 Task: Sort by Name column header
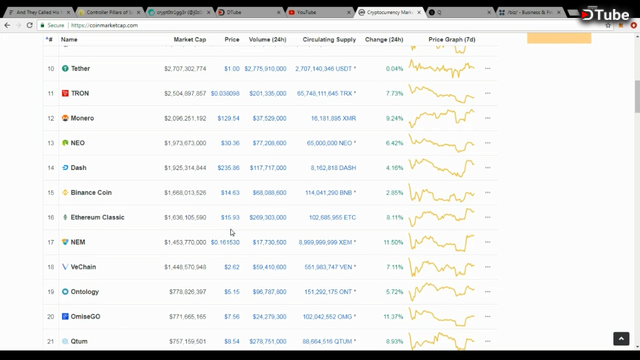coord(69,40)
